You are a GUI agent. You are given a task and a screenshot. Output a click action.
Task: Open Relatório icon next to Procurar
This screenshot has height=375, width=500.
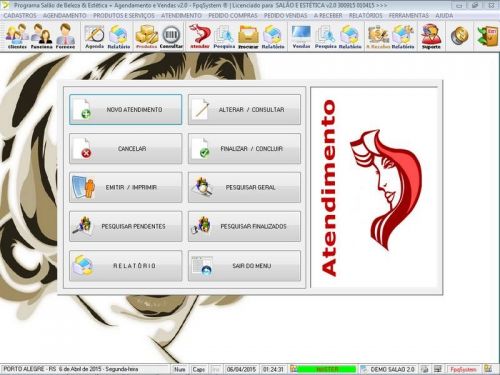[273, 37]
